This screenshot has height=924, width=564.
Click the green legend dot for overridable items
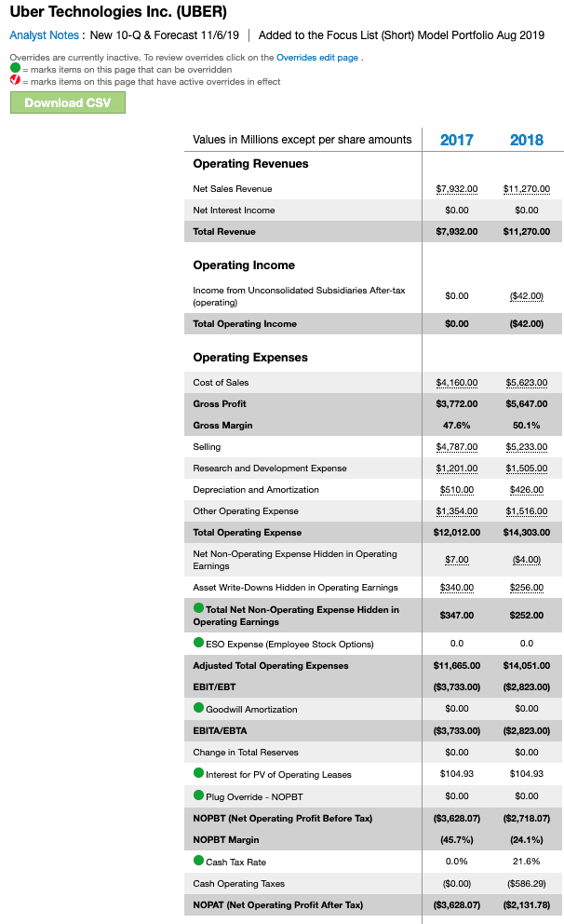point(15,68)
